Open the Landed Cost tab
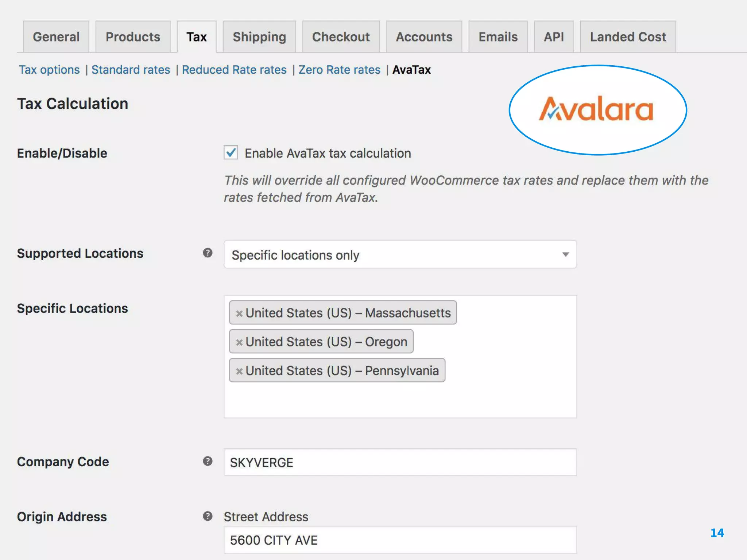The image size is (747, 560). tap(628, 37)
